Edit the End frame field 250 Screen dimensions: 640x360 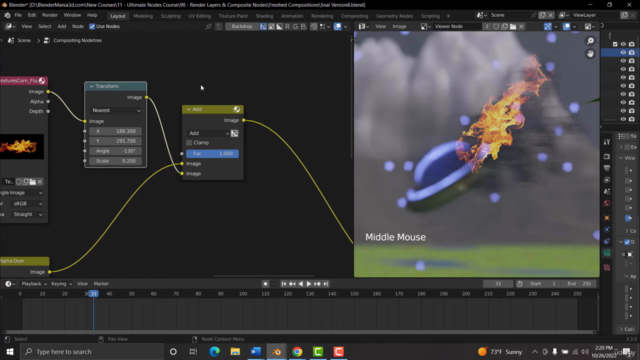point(580,284)
